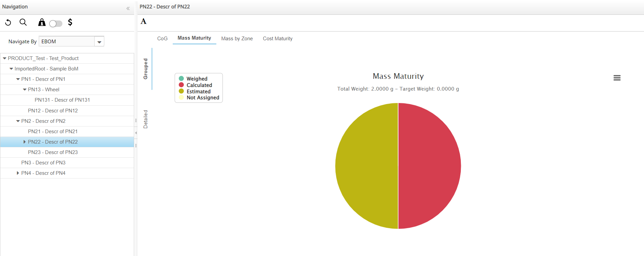Image resolution: width=644 pixels, height=256 pixels.
Task: Click the olive Estimated pie slice
Action: [367, 166]
